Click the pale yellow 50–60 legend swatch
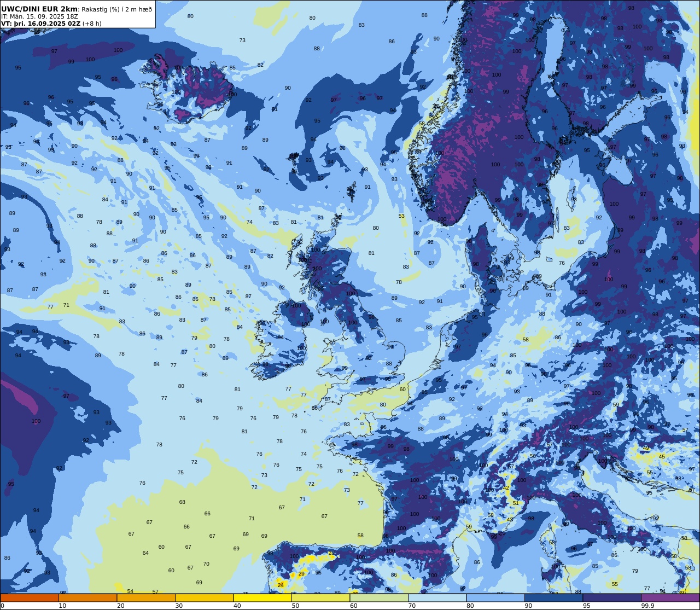700x610 pixels. coord(320,597)
